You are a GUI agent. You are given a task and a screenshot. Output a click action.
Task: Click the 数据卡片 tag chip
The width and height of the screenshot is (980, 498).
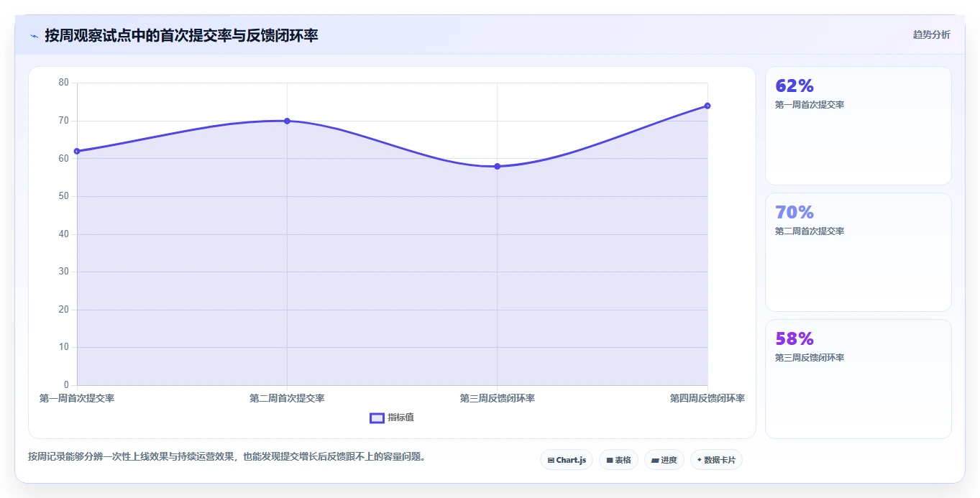[716, 460]
